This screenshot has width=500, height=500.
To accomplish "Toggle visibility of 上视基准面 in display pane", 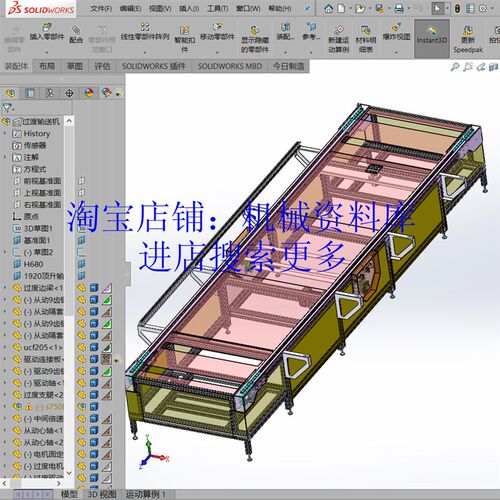I will (81, 193).
